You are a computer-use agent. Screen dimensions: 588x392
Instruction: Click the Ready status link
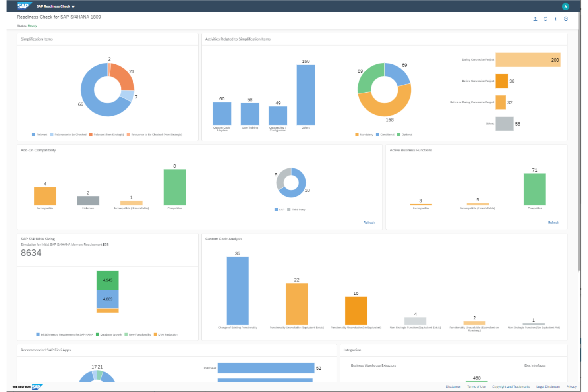(32, 25)
